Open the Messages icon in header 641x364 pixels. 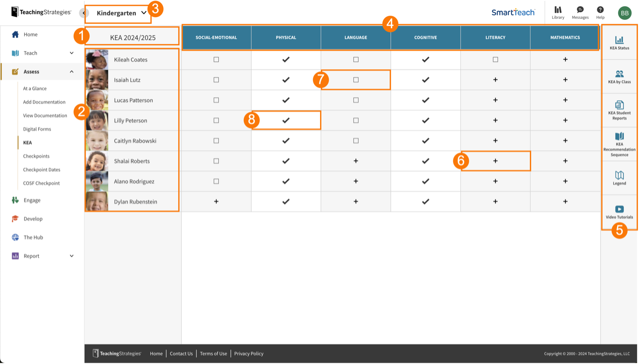[580, 10]
